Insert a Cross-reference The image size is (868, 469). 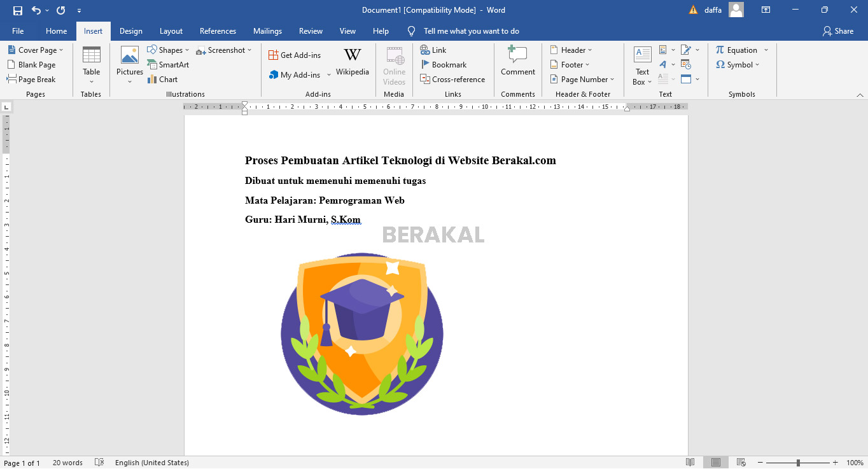452,80
